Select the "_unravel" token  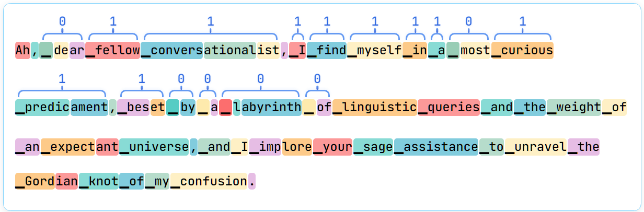click(x=536, y=147)
